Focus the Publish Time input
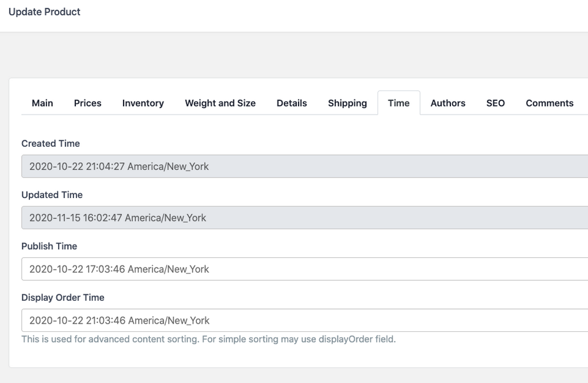The image size is (588, 383). point(305,269)
